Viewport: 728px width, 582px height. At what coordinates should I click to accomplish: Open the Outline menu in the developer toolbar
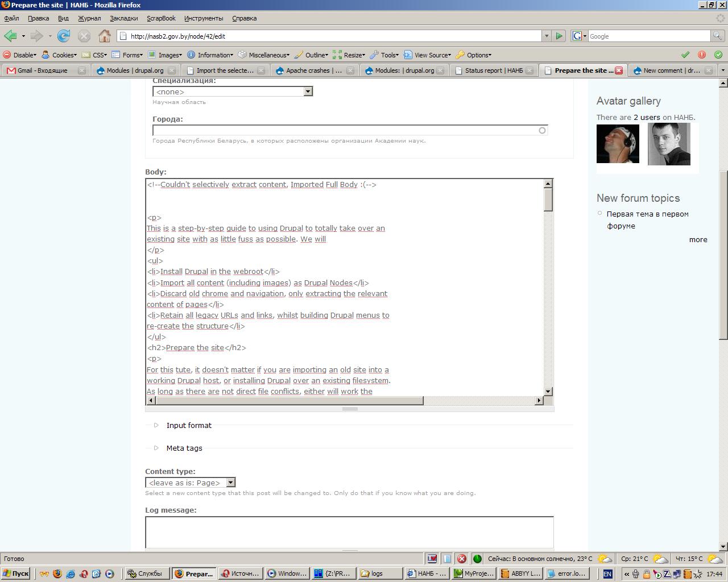tap(312, 55)
